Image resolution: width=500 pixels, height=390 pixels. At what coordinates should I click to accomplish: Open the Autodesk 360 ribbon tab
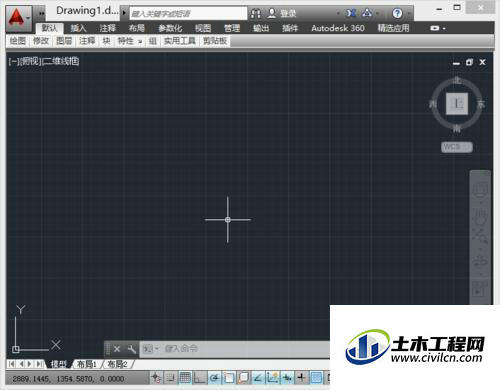tap(338, 28)
